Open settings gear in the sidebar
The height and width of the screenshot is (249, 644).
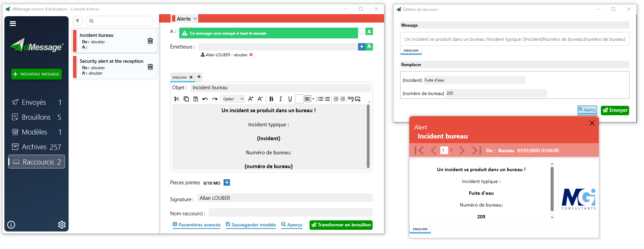(x=62, y=225)
